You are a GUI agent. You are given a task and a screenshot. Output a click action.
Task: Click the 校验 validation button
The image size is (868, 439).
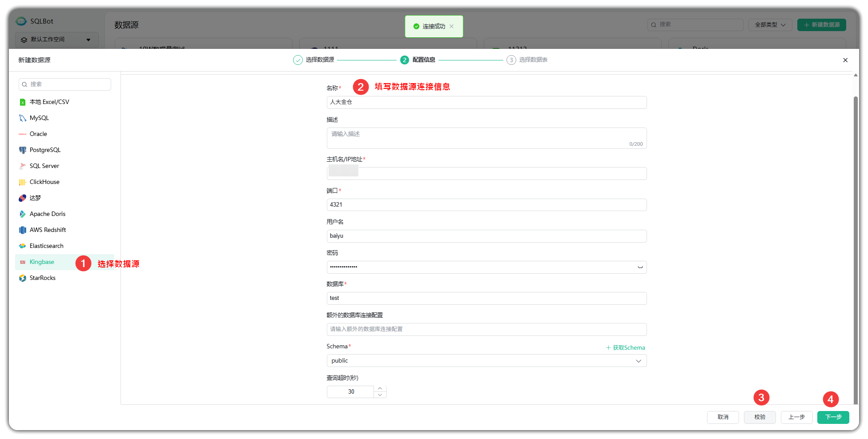coord(759,417)
